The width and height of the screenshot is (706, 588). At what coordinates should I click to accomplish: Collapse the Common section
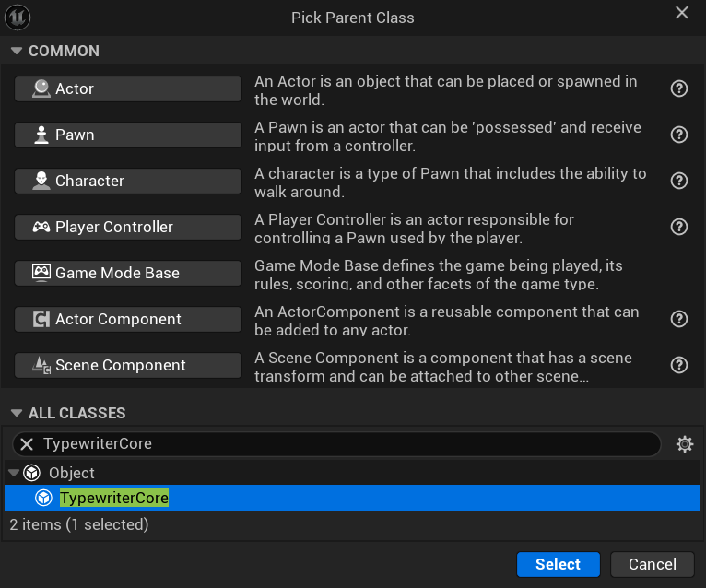pyautogui.click(x=16, y=51)
